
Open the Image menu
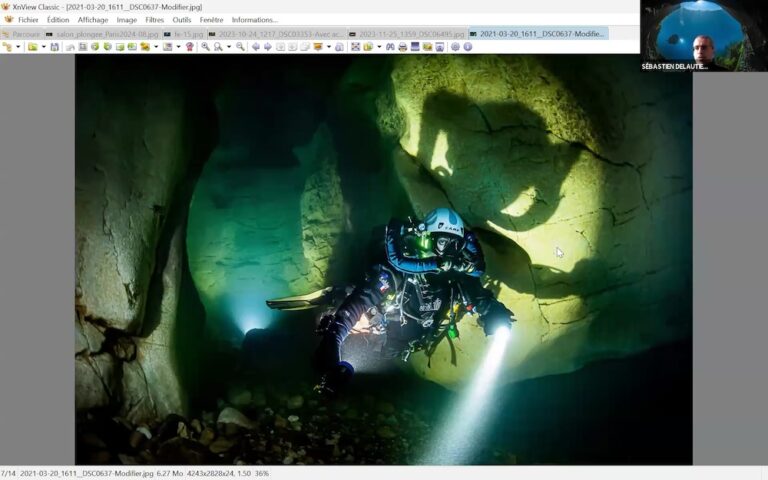pos(126,20)
